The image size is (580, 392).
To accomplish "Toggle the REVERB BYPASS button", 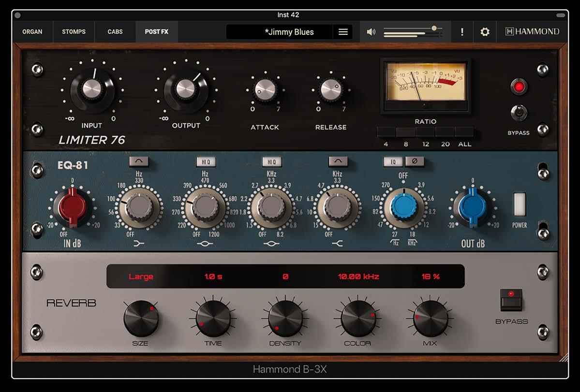I will (511, 300).
